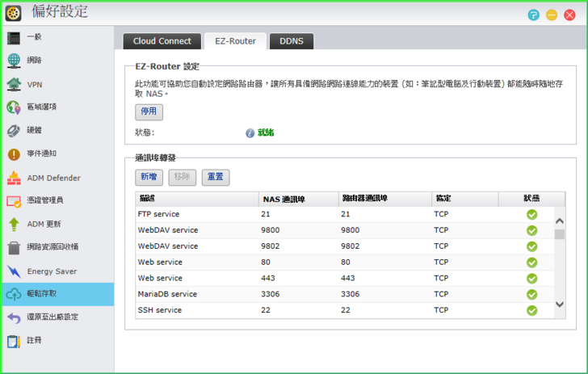Select the Energy Saver icon
This screenshot has width=588, height=374.
pyautogui.click(x=14, y=271)
